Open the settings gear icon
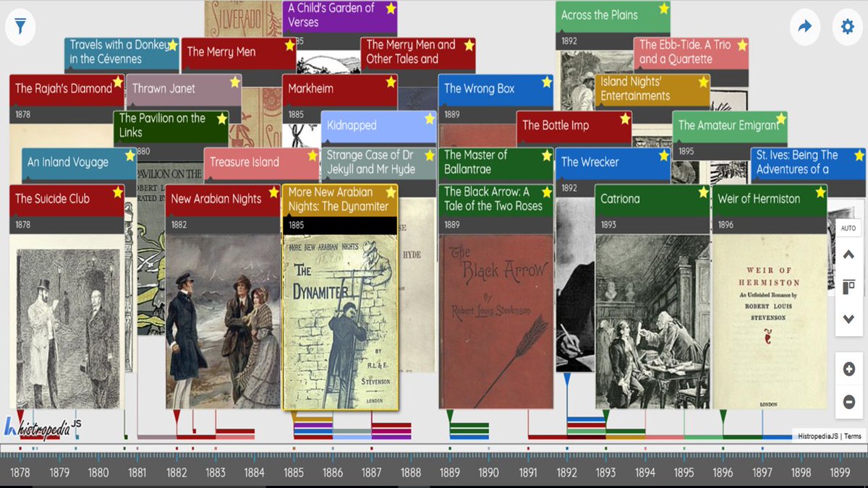The image size is (868, 488). click(x=848, y=27)
